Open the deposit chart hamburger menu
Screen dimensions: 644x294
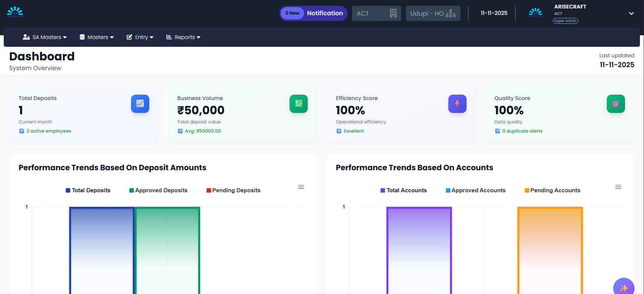301,187
